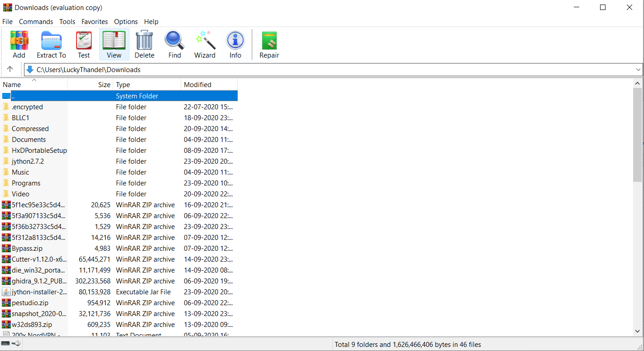Open the Options menu
The height and width of the screenshot is (351, 644).
pyautogui.click(x=126, y=21)
